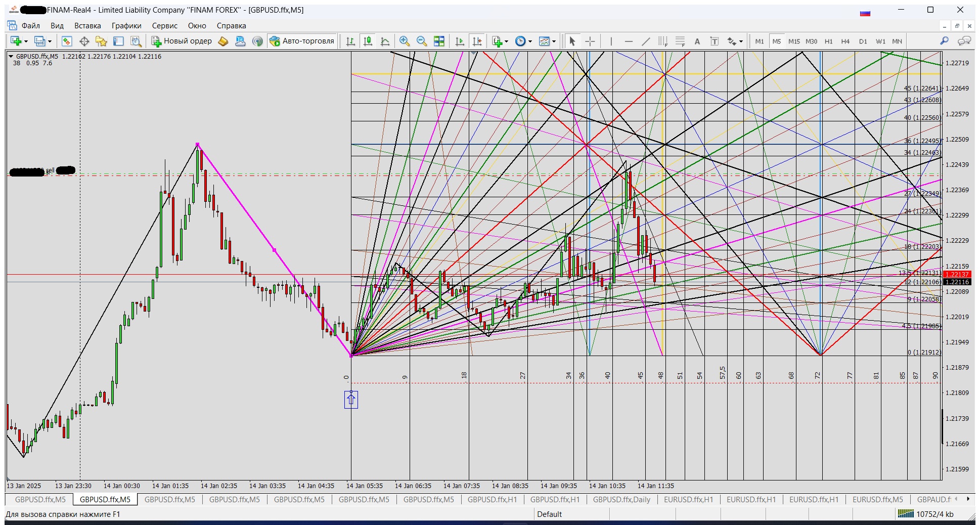Switch chart to line chart mode
Screen dimensions: 980x525
tap(385, 41)
